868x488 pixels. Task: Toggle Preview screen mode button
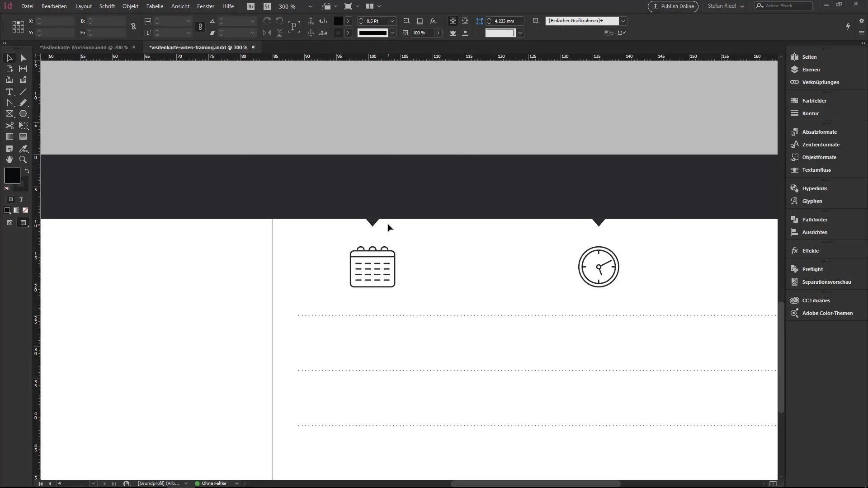click(23, 223)
